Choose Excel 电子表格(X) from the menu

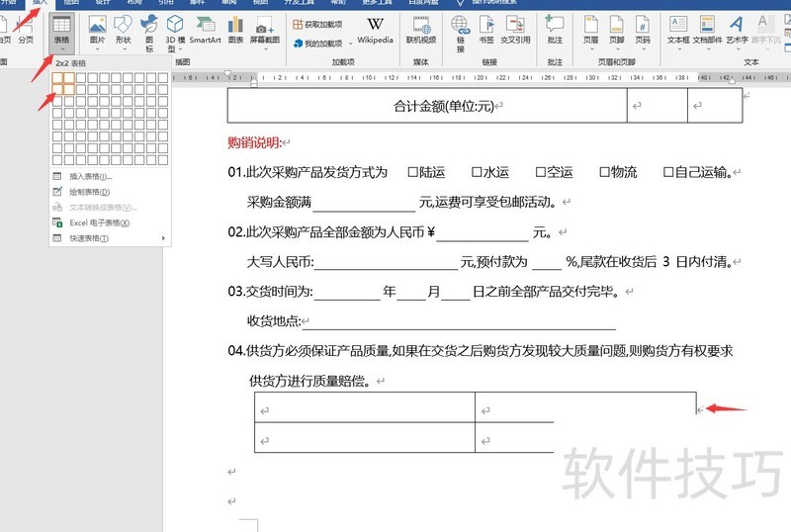pyautogui.click(x=110, y=222)
